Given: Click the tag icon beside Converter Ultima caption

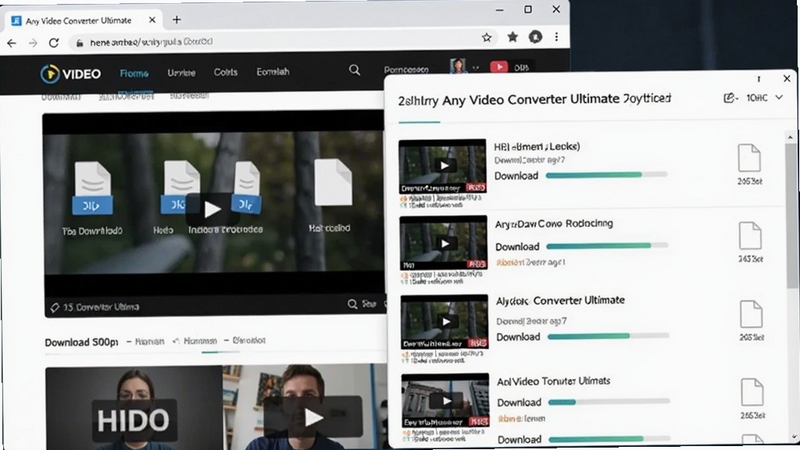Looking at the screenshot, I should point(55,308).
